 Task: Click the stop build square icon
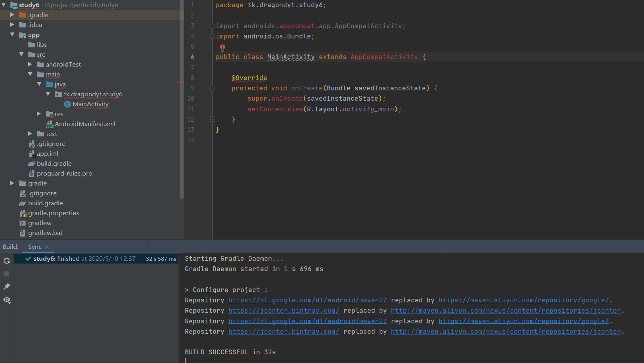(7, 274)
